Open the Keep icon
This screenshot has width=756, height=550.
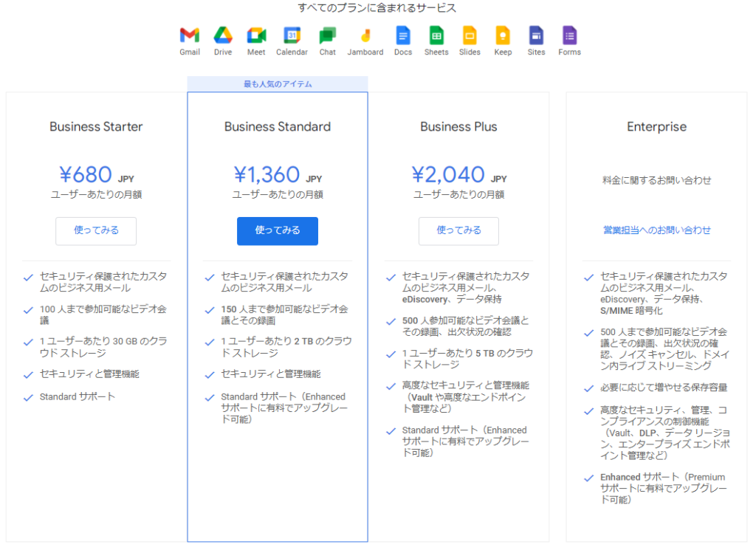click(502, 35)
